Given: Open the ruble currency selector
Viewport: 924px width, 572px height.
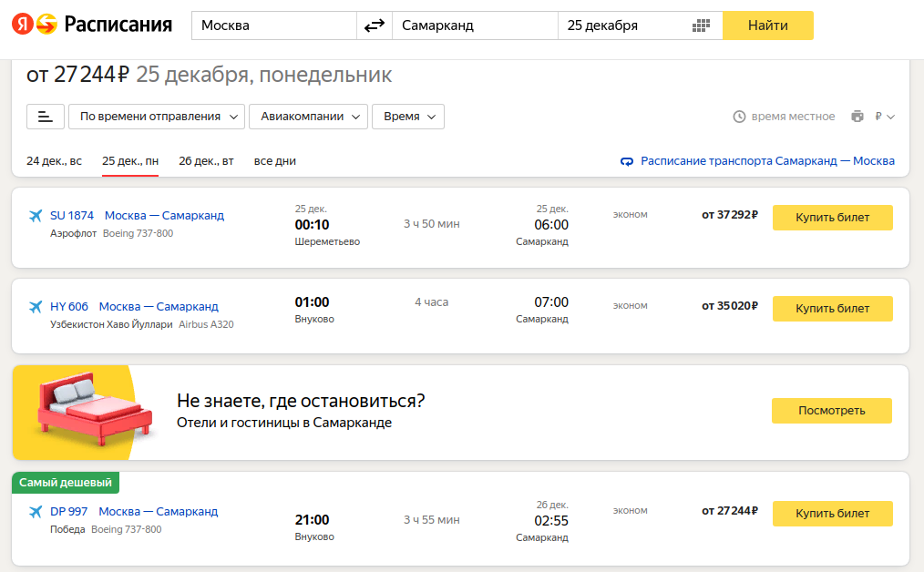Looking at the screenshot, I should (x=885, y=117).
